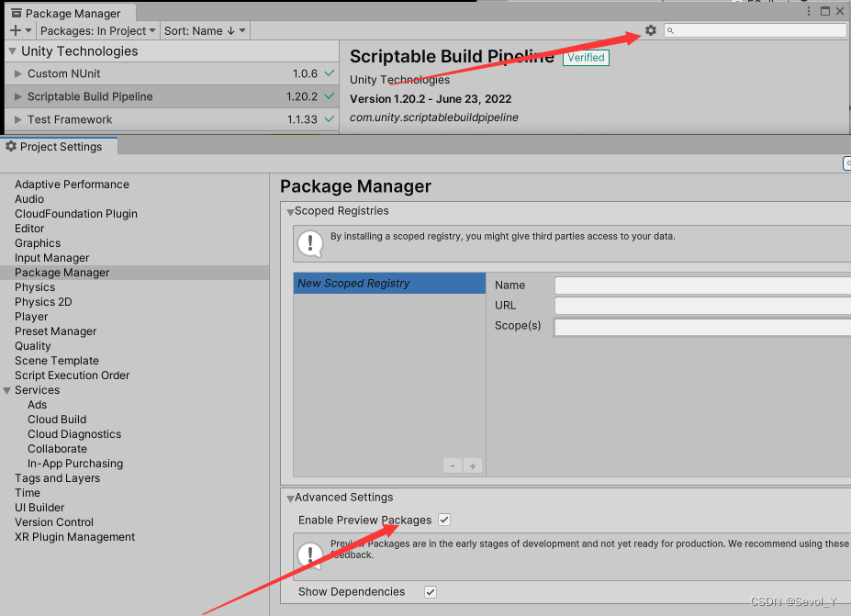The image size is (851, 616).
Task: Click warning icon in Preview Packages notice
Action: click(310, 555)
